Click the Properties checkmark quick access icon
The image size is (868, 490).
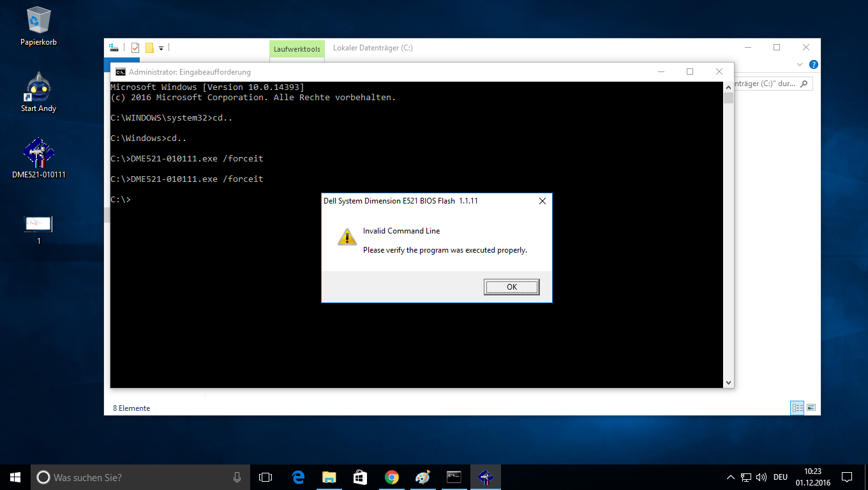point(135,48)
